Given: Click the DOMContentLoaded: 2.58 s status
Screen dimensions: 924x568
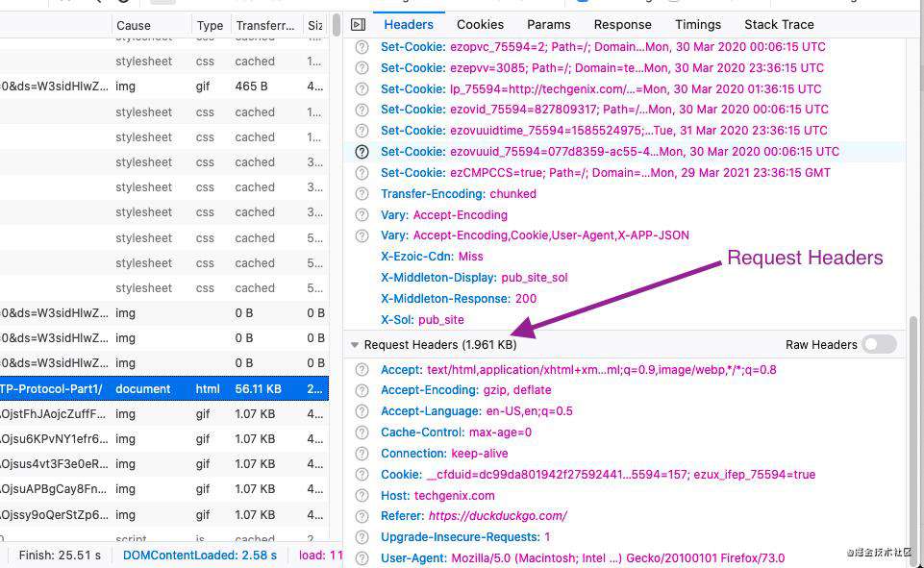Looking at the screenshot, I should [200, 556].
